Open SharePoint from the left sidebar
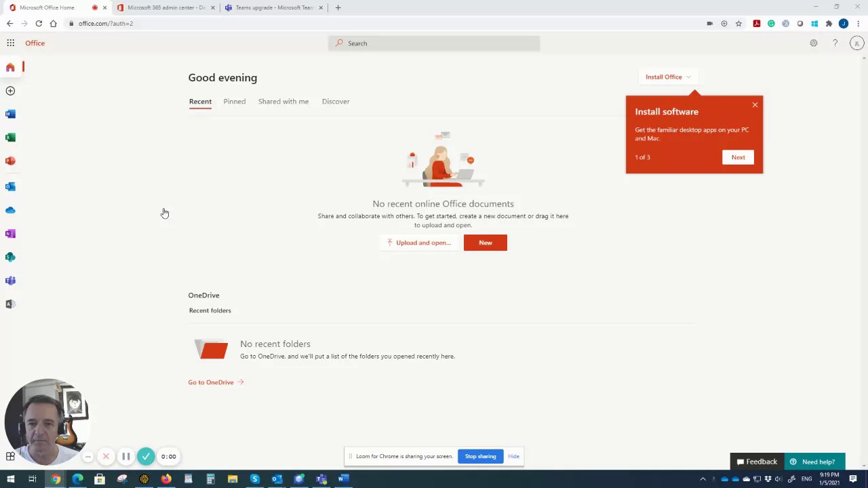This screenshot has width=868, height=488. coord(10,257)
